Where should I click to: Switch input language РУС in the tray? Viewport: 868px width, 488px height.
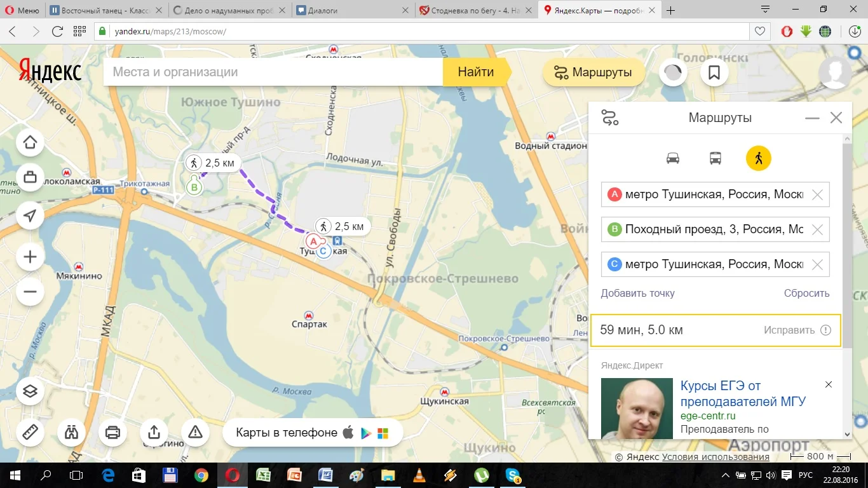tap(805, 475)
